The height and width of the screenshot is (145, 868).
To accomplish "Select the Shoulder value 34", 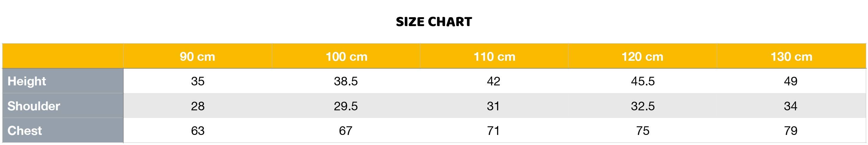I will pyautogui.click(x=790, y=106).
